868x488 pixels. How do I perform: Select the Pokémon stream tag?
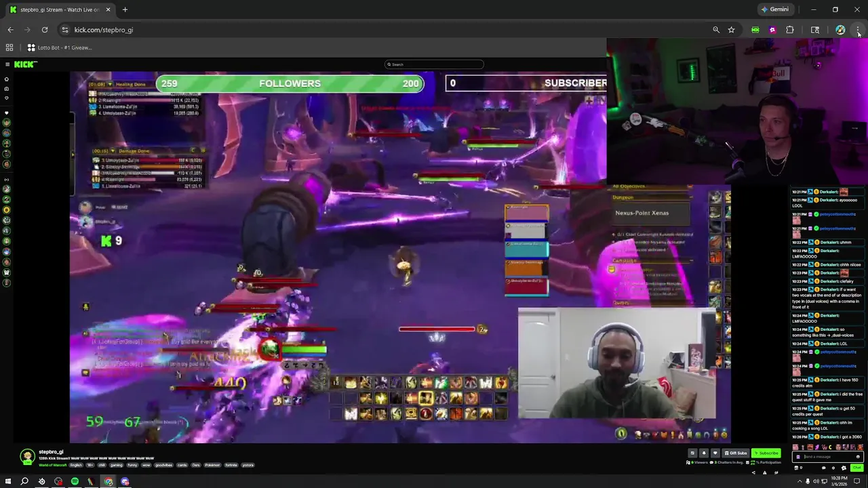tap(212, 465)
